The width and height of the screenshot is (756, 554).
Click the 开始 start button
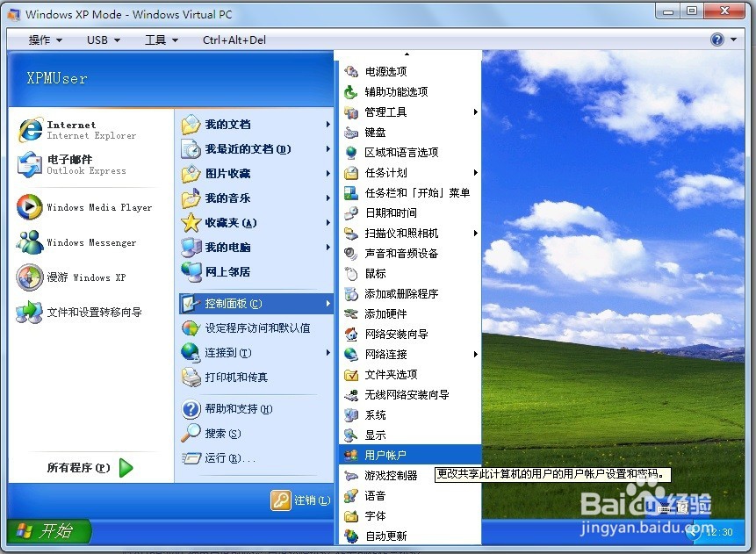[x=48, y=531]
